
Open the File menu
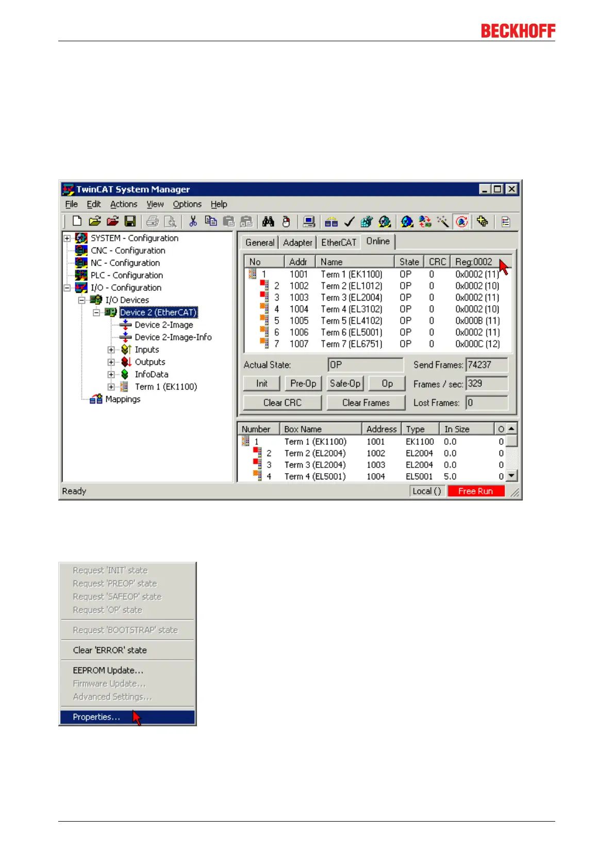[72, 204]
